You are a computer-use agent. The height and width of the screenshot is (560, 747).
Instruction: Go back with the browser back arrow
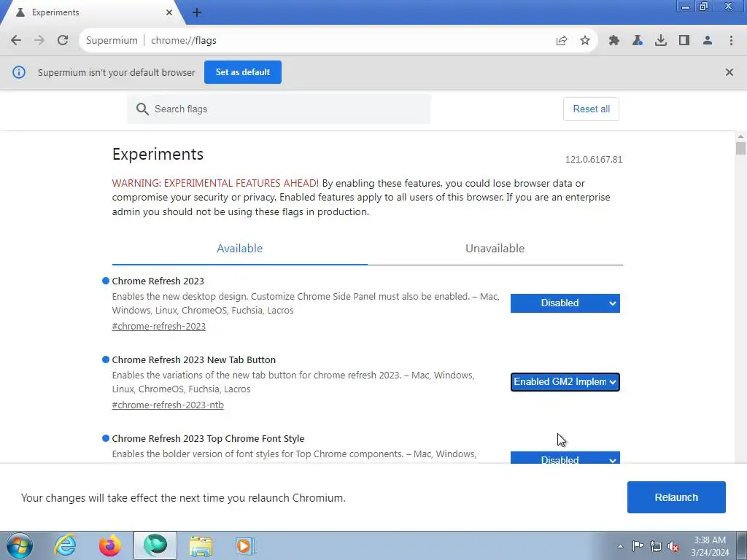pos(16,41)
